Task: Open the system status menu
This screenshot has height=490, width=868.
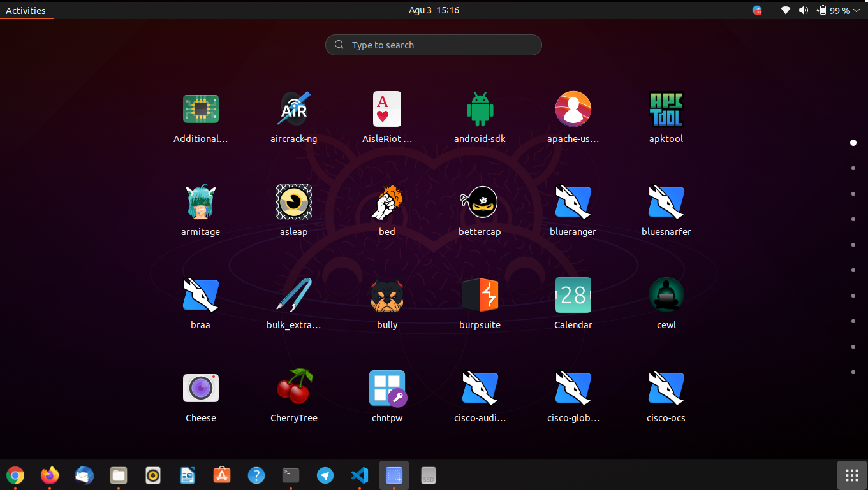Action: [x=823, y=10]
